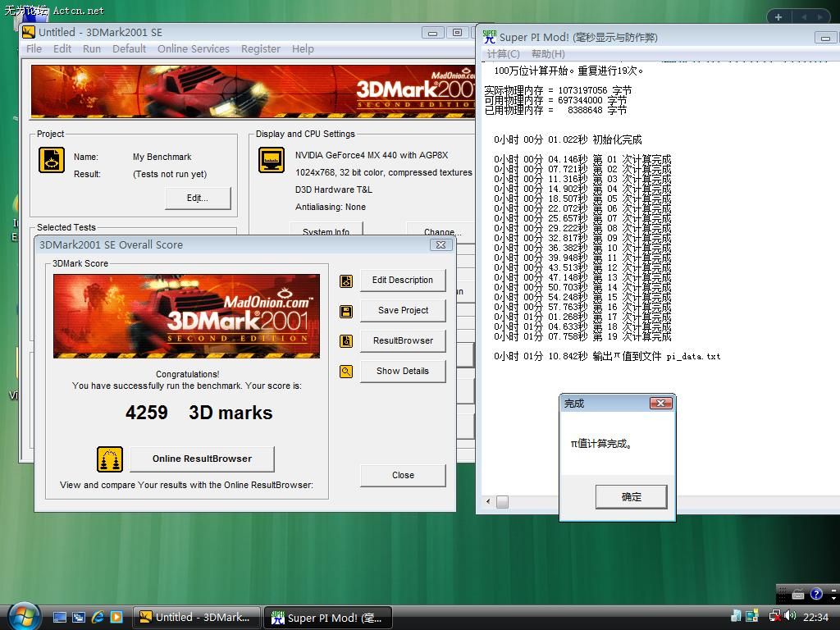Click the ResultBrowser button

click(x=403, y=340)
